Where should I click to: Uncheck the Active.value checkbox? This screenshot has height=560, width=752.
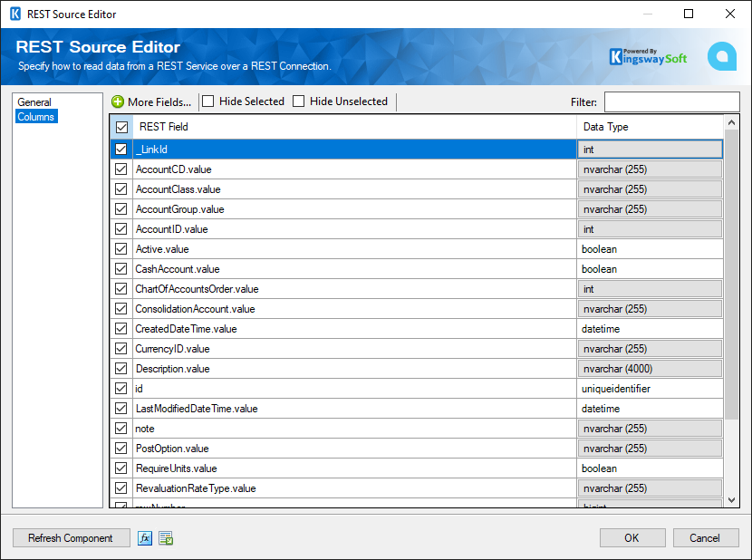[121, 249]
